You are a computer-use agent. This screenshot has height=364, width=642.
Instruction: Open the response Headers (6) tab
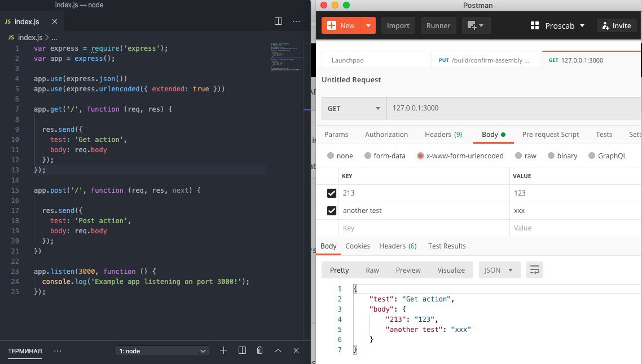(x=398, y=246)
